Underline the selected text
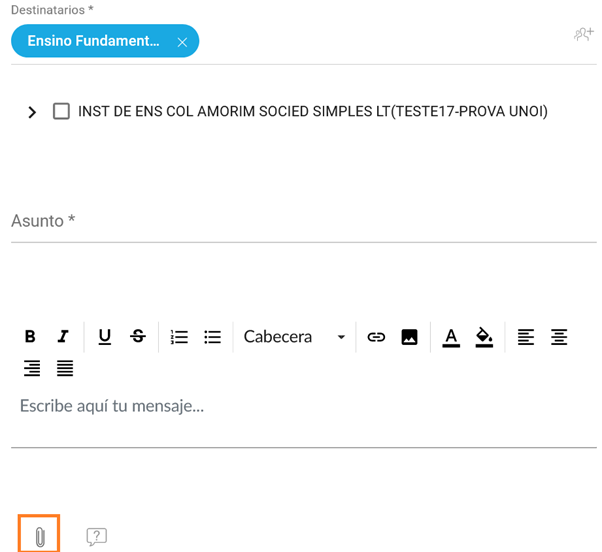This screenshot has height=552, width=602. click(x=105, y=337)
